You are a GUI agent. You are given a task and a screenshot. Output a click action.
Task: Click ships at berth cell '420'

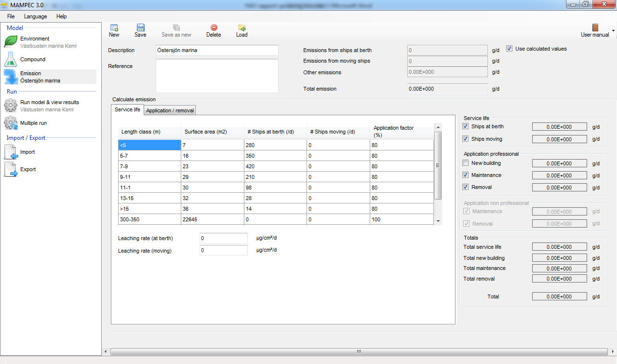click(x=275, y=166)
